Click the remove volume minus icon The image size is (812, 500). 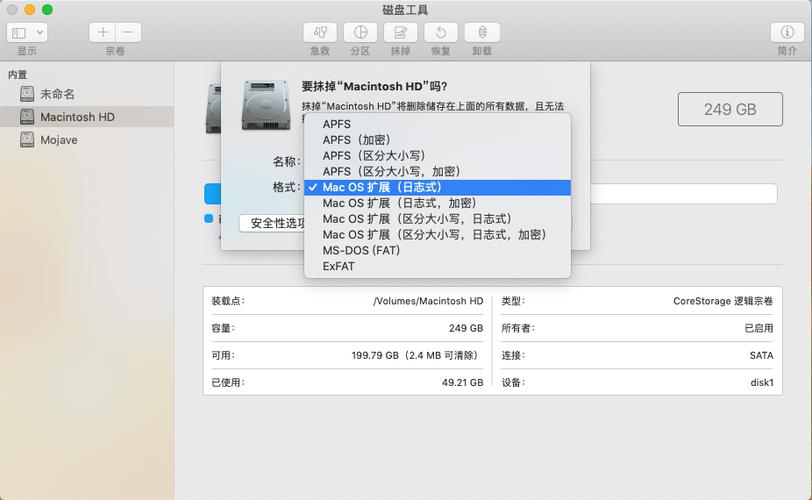[x=128, y=32]
